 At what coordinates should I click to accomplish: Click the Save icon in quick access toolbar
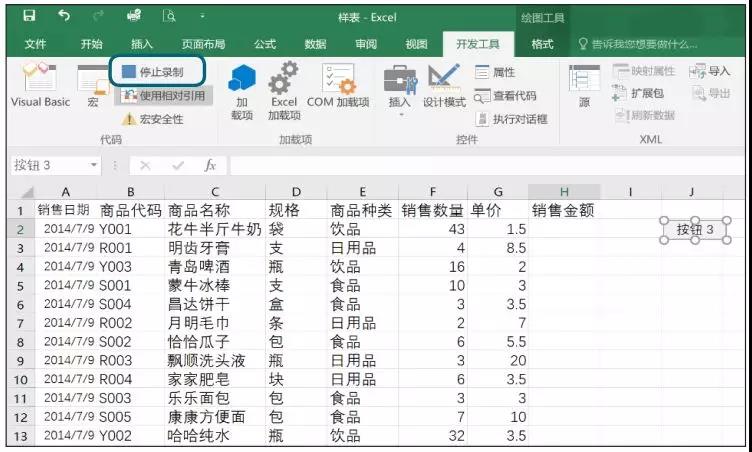pyautogui.click(x=29, y=16)
